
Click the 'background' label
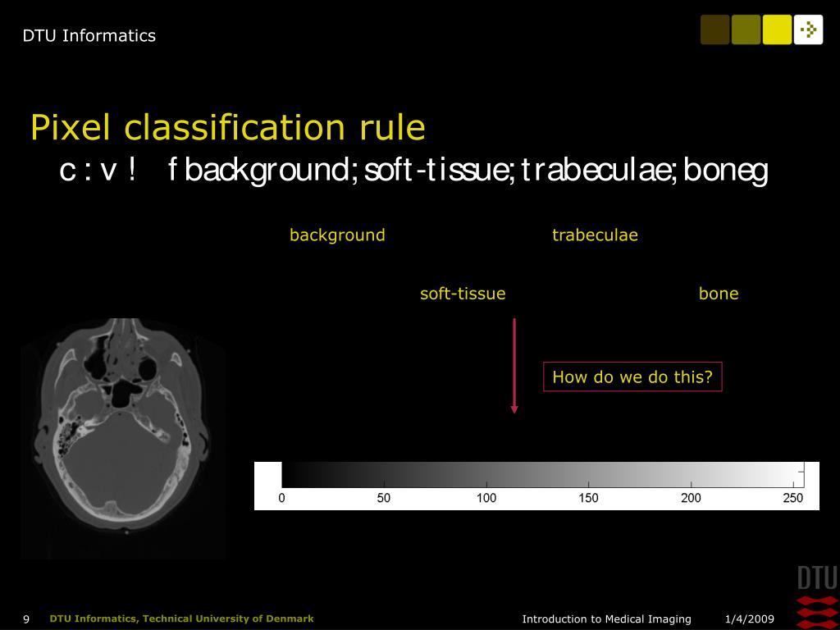click(337, 235)
